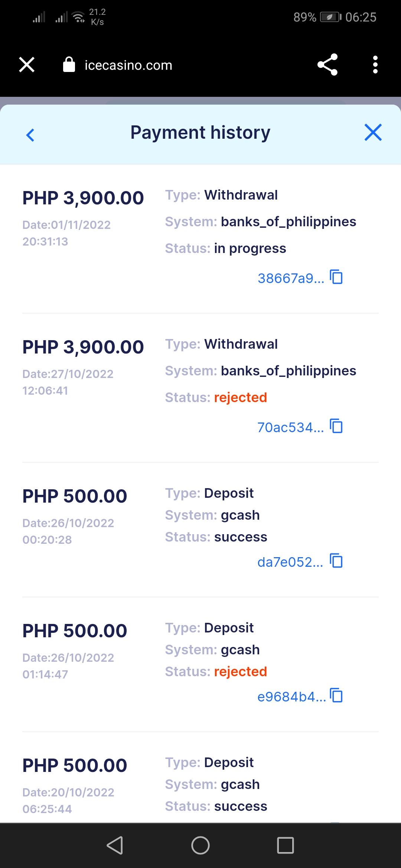Open the browser three-dot menu

375,65
